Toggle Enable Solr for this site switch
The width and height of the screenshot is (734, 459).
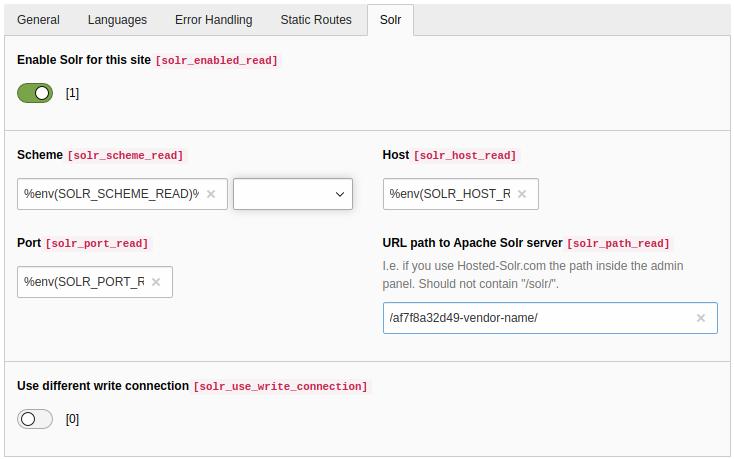[35, 93]
